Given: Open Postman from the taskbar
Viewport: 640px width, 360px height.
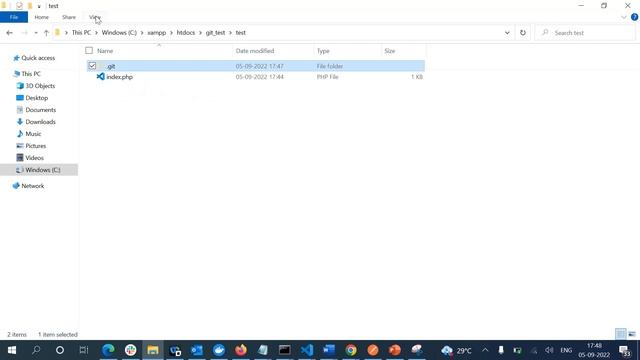Looking at the screenshot, I should pyautogui.click(x=373, y=350).
